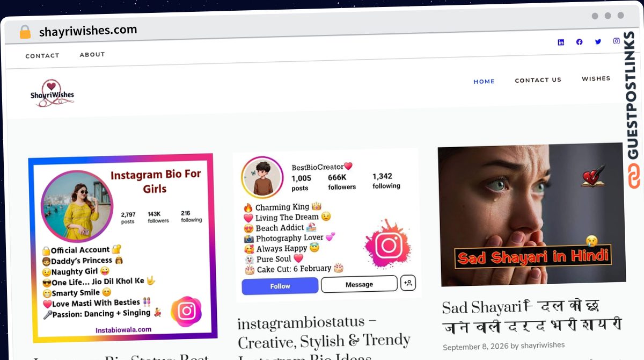
Task: Open the LinkedIn social icon
Action: [x=561, y=42]
